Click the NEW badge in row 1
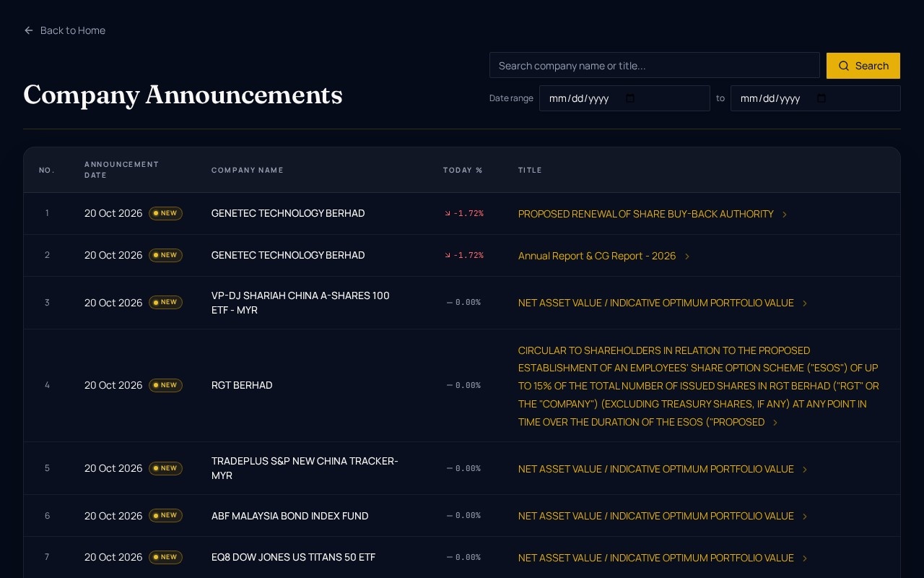The image size is (924, 578). click(165, 213)
